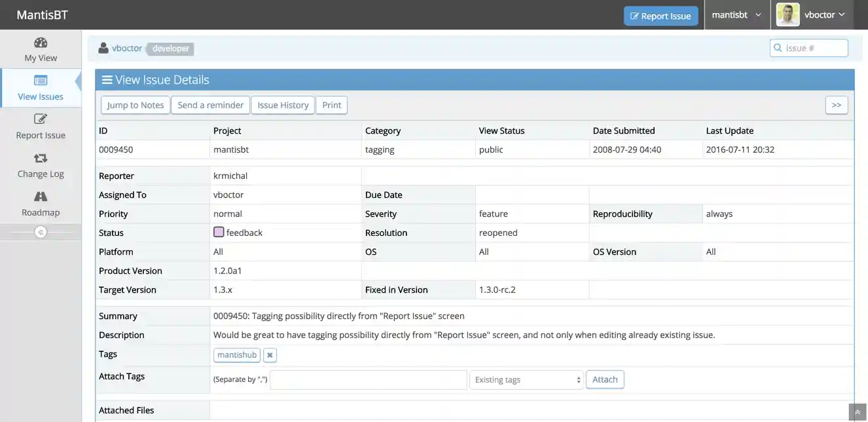Open Report Issue using the sidebar pencil icon
This screenshot has width=868, height=422.
41,119
